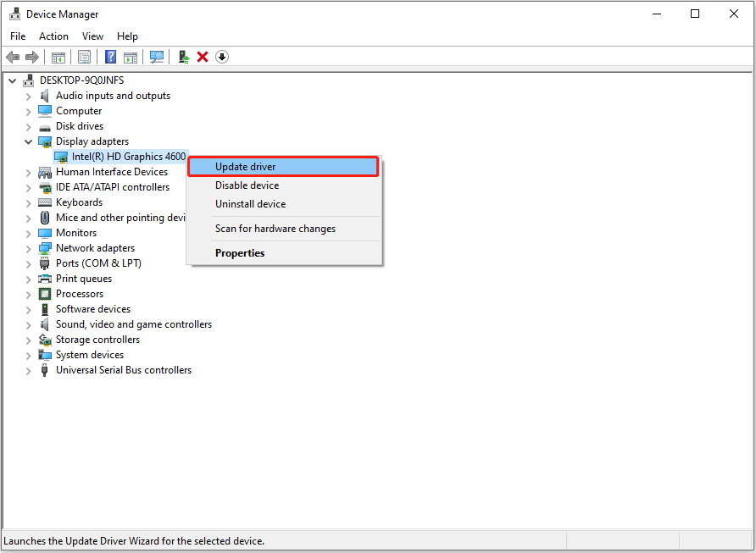The image size is (756, 553).
Task: Open the File menu
Action: point(18,36)
